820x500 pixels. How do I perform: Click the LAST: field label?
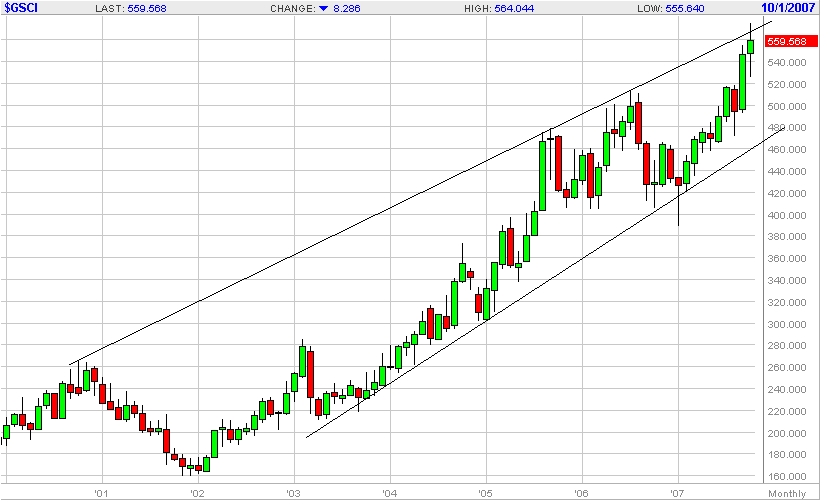(x=110, y=8)
